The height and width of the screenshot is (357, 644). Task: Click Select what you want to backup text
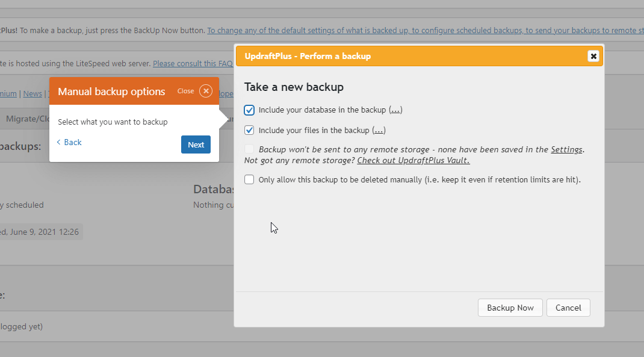(x=113, y=122)
